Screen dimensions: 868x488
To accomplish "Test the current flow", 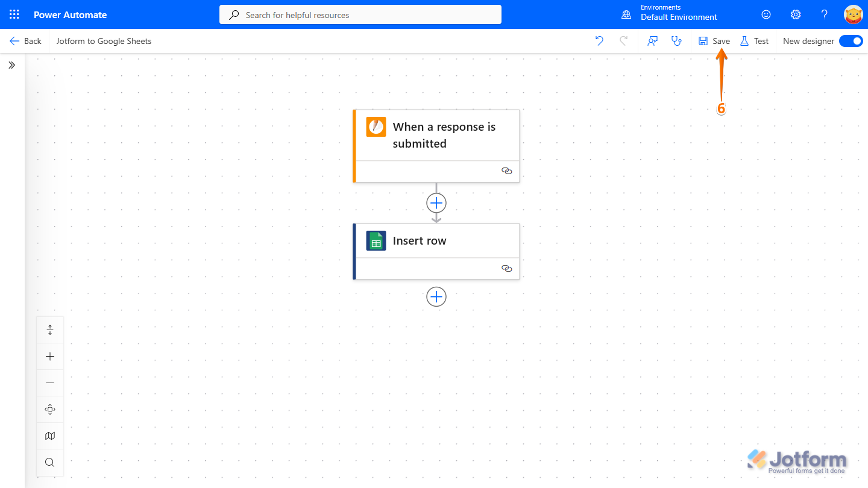I will tap(754, 40).
